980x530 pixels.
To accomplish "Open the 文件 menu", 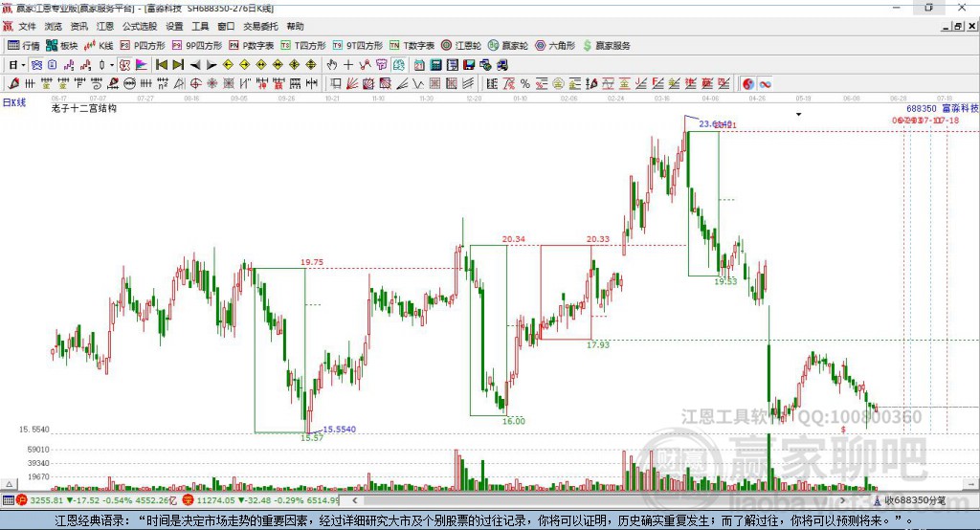I will 28,26.
